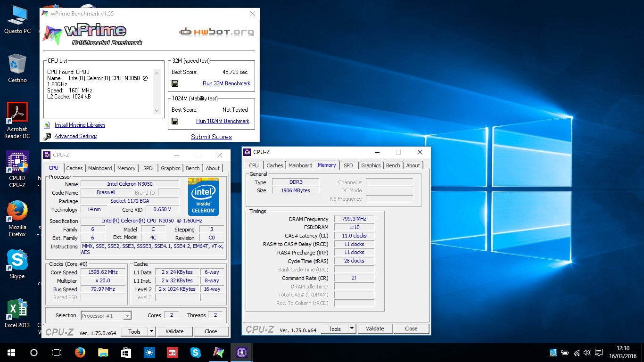Click Run 1024M Benchmark link
The image size is (644, 362).
pyautogui.click(x=223, y=121)
